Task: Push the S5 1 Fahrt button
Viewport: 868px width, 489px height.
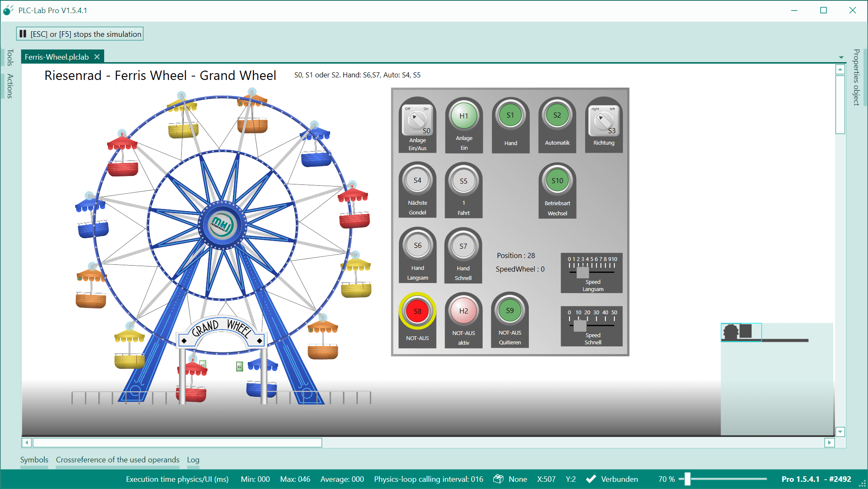Action: (464, 181)
